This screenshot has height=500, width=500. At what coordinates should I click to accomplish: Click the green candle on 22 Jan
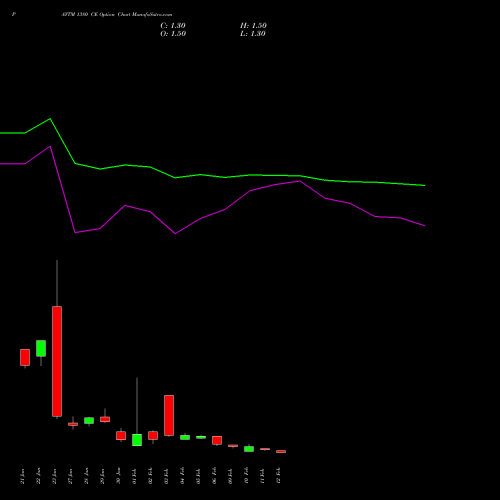pyautogui.click(x=41, y=348)
